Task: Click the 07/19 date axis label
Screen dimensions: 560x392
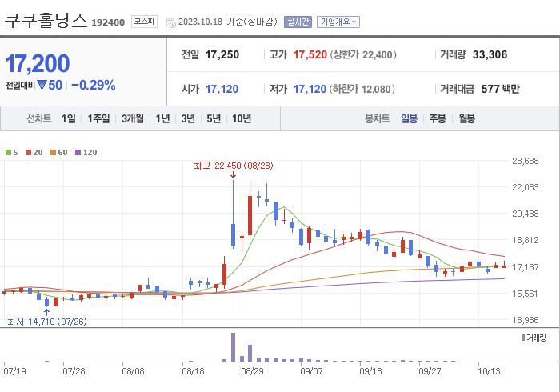Action: click(14, 371)
